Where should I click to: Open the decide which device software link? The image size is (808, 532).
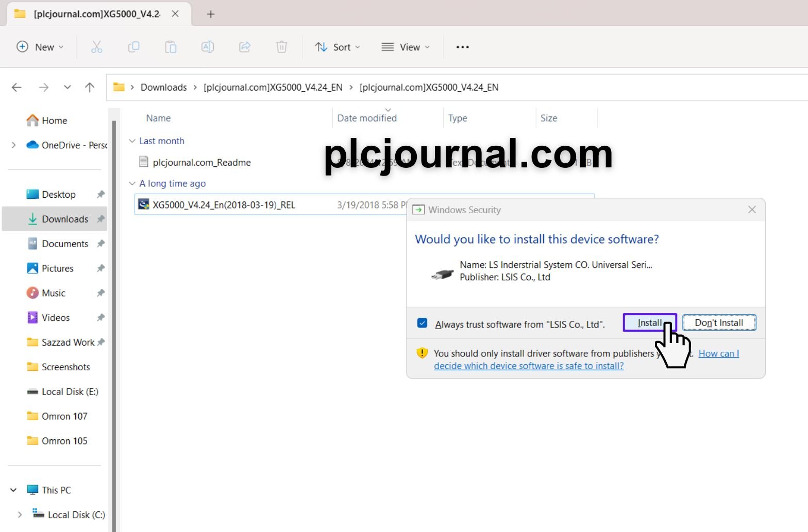pyautogui.click(x=528, y=366)
